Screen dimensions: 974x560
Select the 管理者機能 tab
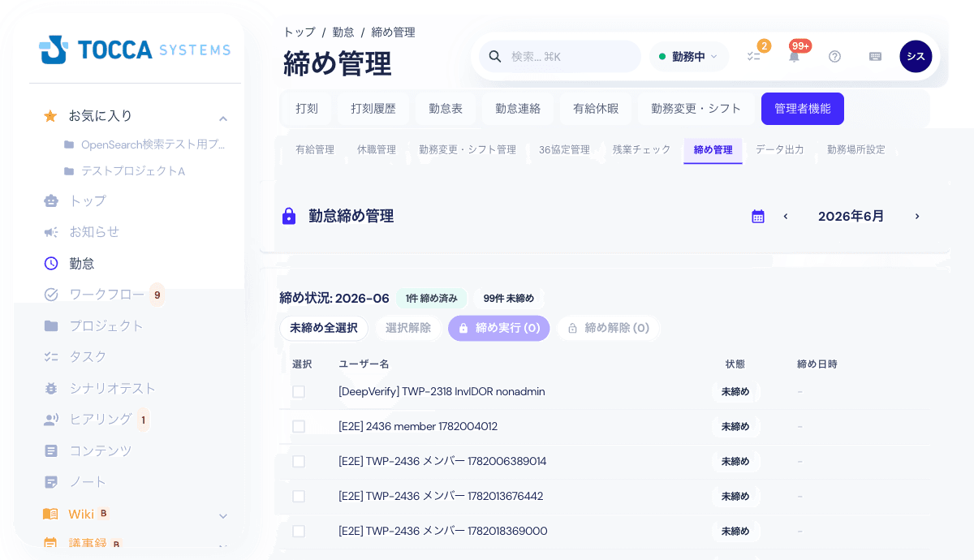tap(803, 109)
